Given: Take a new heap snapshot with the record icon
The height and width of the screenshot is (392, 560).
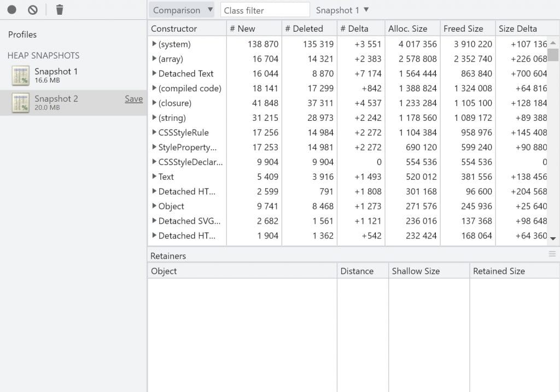Looking at the screenshot, I should (12, 9).
